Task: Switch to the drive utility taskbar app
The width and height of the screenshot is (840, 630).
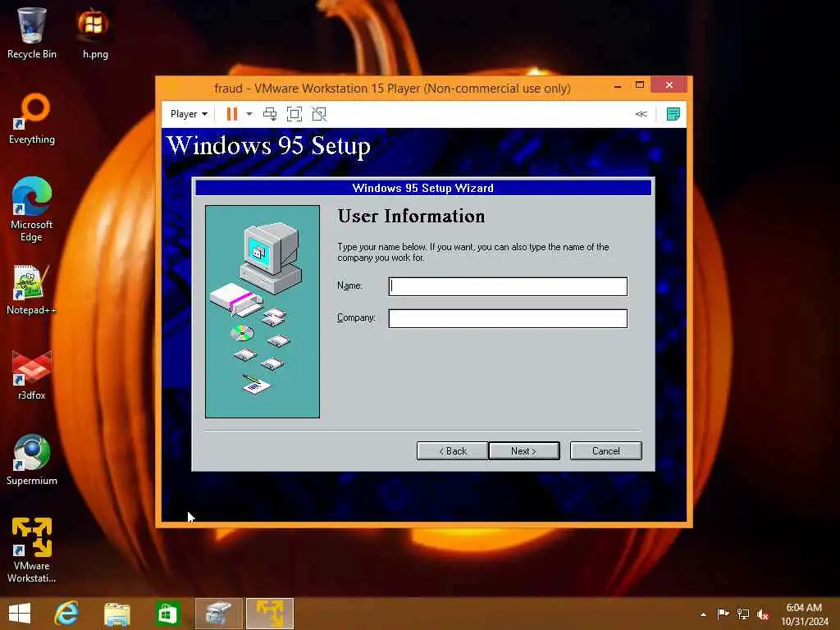Action: click(218, 614)
